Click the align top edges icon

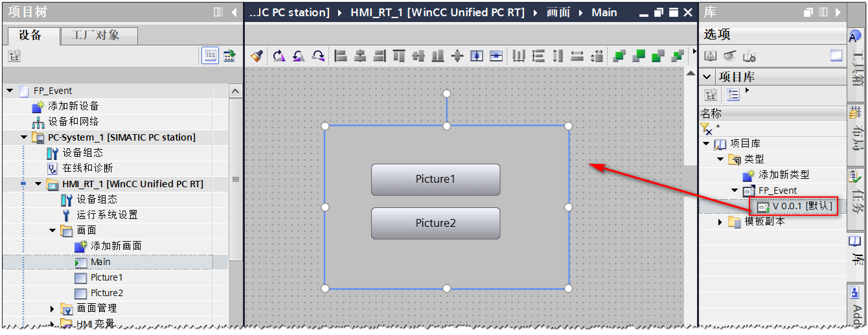click(x=399, y=56)
